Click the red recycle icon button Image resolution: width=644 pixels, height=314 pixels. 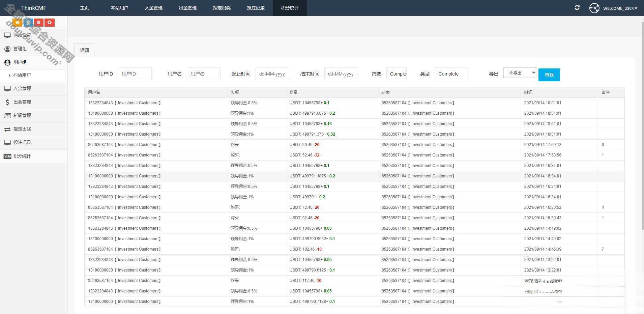click(x=50, y=23)
